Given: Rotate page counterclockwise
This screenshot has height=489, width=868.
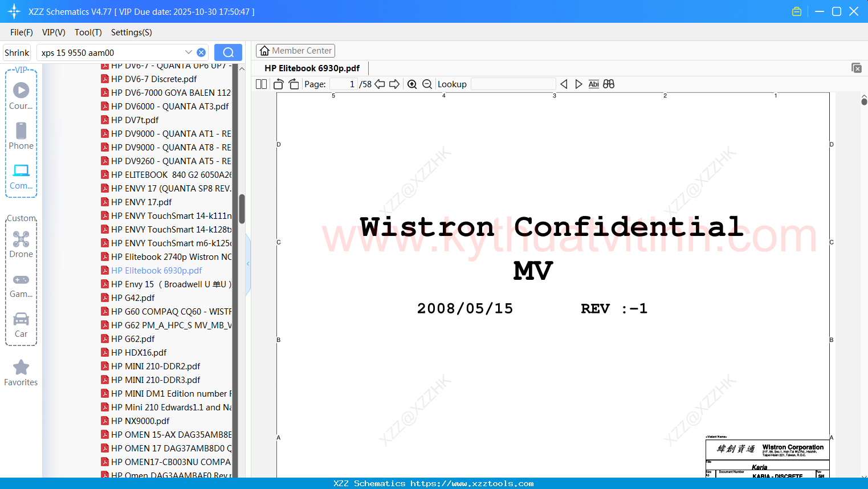Looking at the screenshot, I should pyautogui.click(x=278, y=84).
